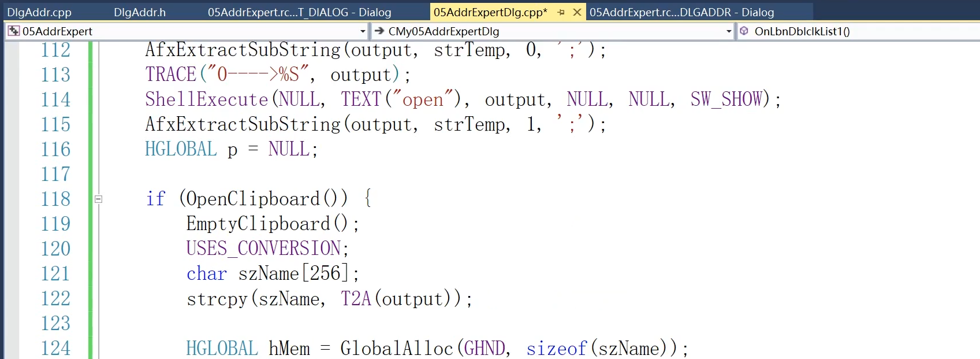980x359 pixels.
Task: Close the 05AddrExpertDlg.cpp tab
Action: point(577,12)
